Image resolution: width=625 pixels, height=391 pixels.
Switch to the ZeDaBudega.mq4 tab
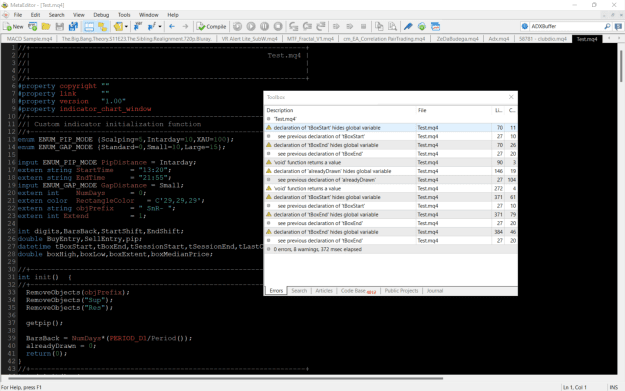pos(457,39)
